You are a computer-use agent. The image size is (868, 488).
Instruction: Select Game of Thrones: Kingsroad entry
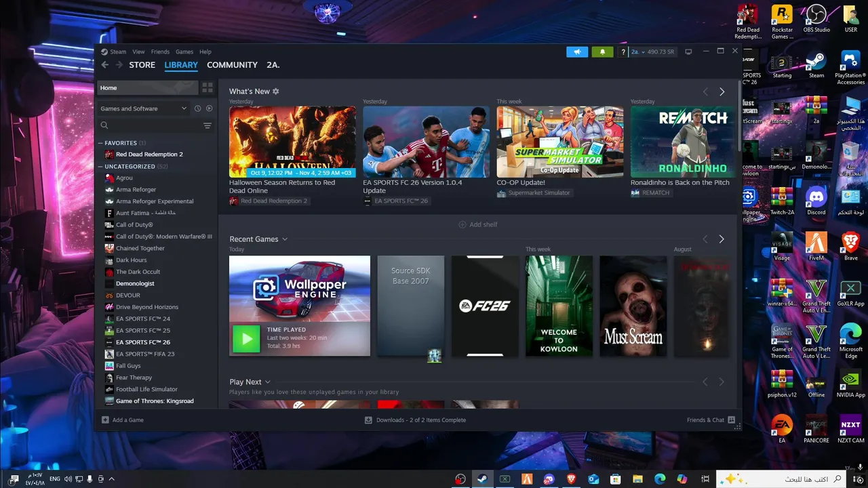pyautogui.click(x=156, y=401)
